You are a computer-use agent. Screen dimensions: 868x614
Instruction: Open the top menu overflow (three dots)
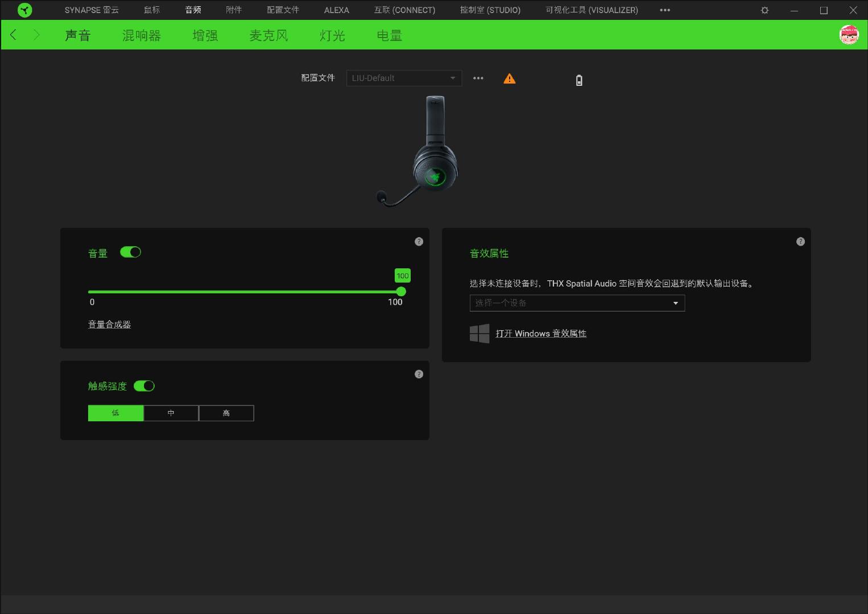[x=665, y=10]
